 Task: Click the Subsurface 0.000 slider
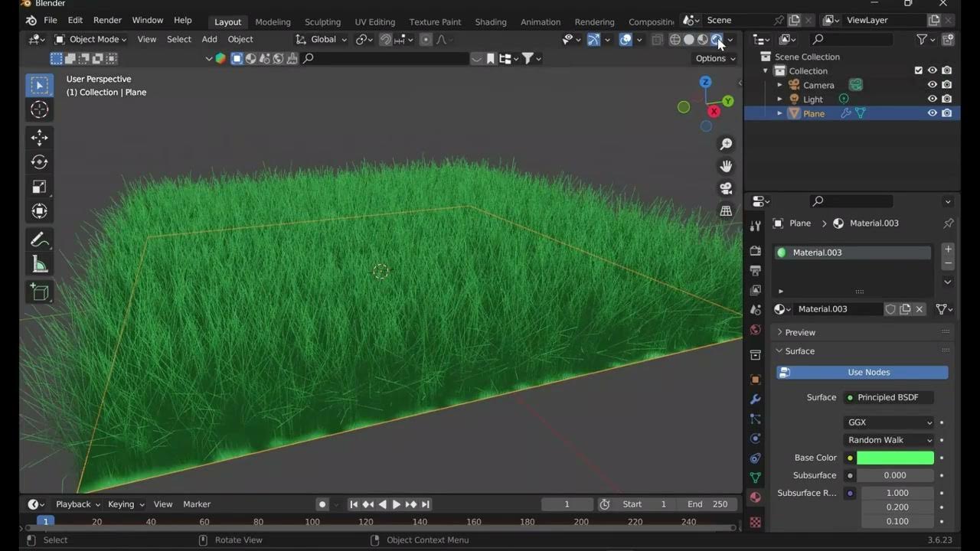click(895, 475)
